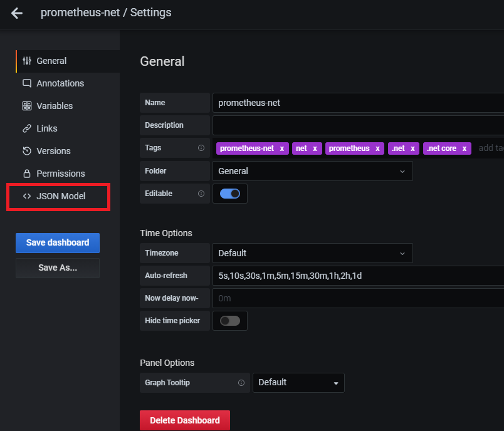504x431 pixels.
Task: Open the Folder dropdown
Action: click(312, 171)
